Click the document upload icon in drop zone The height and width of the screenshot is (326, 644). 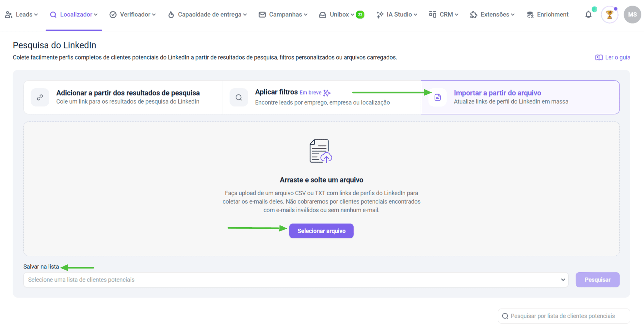click(321, 151)
